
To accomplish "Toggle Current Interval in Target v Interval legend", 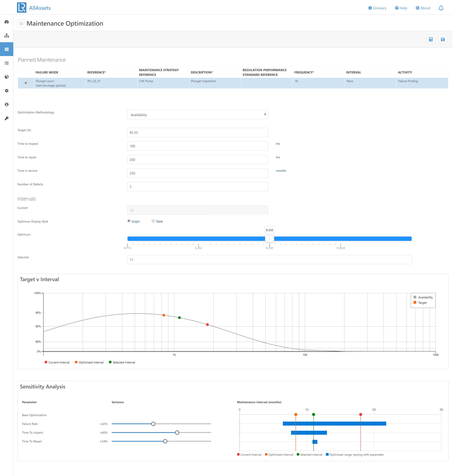I will pyautogui.click(x=57, y=362).
